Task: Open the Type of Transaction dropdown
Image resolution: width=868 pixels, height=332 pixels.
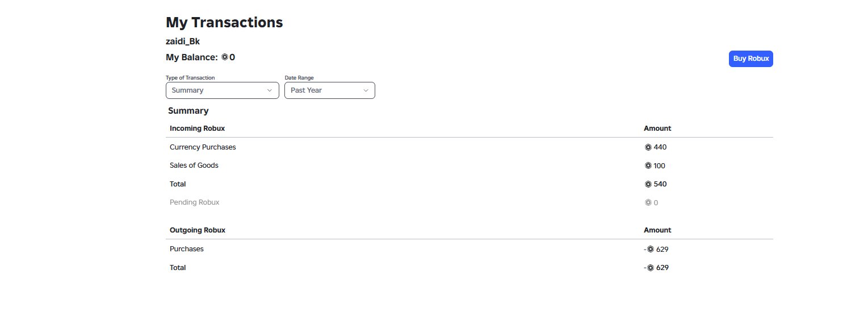Action: click(x=223, y=90)
